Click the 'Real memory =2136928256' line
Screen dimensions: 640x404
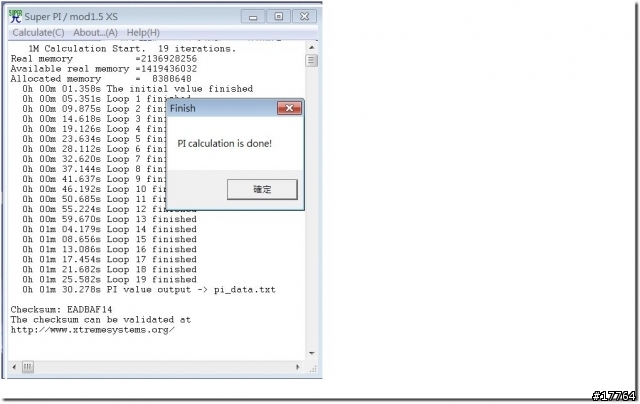[104, 59]
